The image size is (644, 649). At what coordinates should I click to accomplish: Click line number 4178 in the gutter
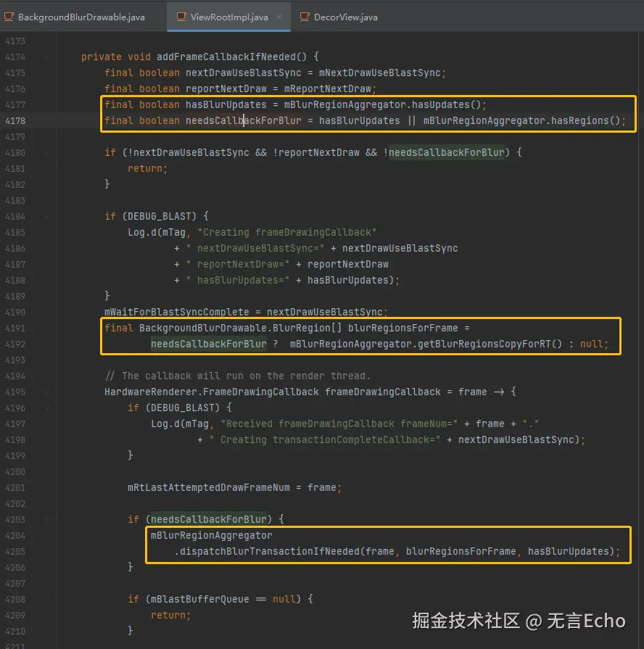15,121
